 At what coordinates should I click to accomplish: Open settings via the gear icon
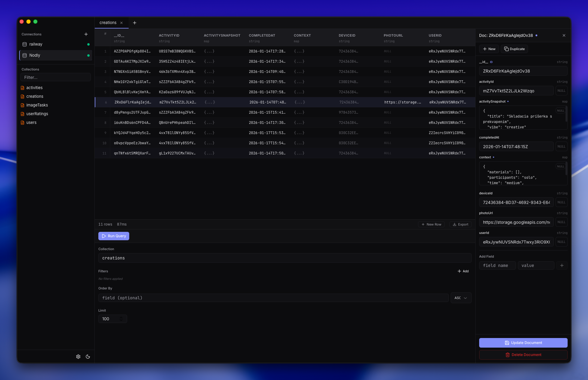[x=78, y=357]
